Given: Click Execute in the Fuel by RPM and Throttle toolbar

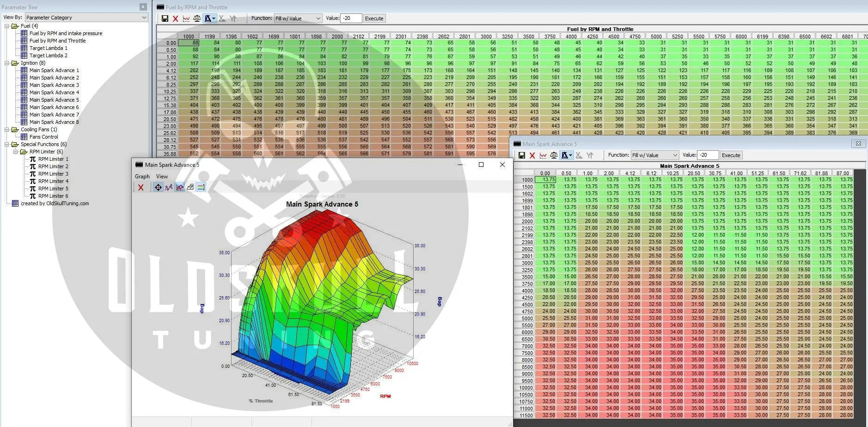Looking at the screenshot, I should (374, 18).
